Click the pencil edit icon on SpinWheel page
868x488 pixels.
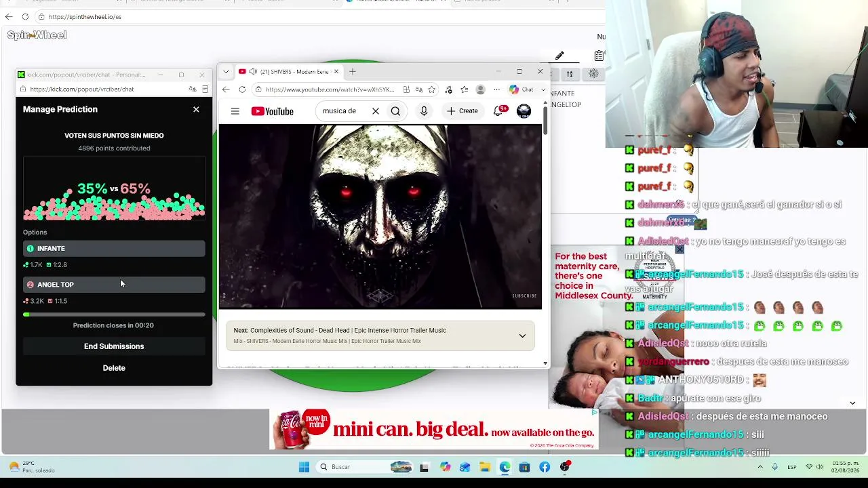click(559, 56)
